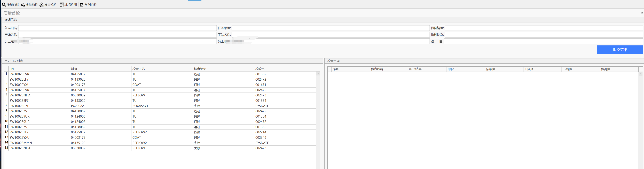Select SN cell SW10023J1X
This screenshot has width=644, height=169.
[39, 132]
